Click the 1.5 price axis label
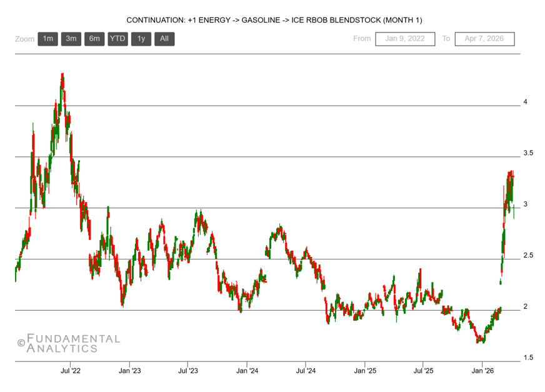Image resolution: width=545 pixels, height=392 pixels. (x=529, y=358)
